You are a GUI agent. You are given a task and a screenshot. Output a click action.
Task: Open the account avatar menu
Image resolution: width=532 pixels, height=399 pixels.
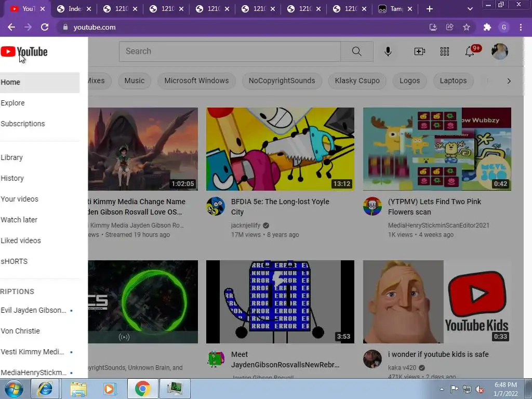click(x=500, y=51)
